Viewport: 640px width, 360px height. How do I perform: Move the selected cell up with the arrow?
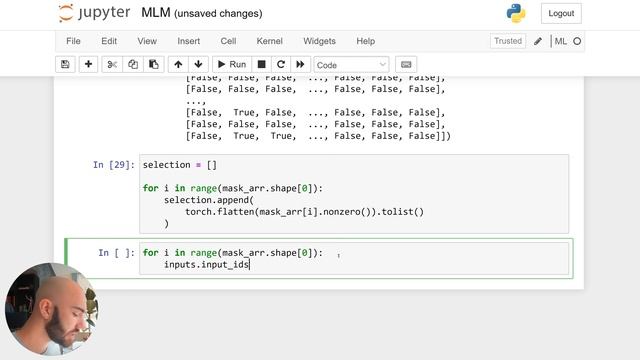178,64
